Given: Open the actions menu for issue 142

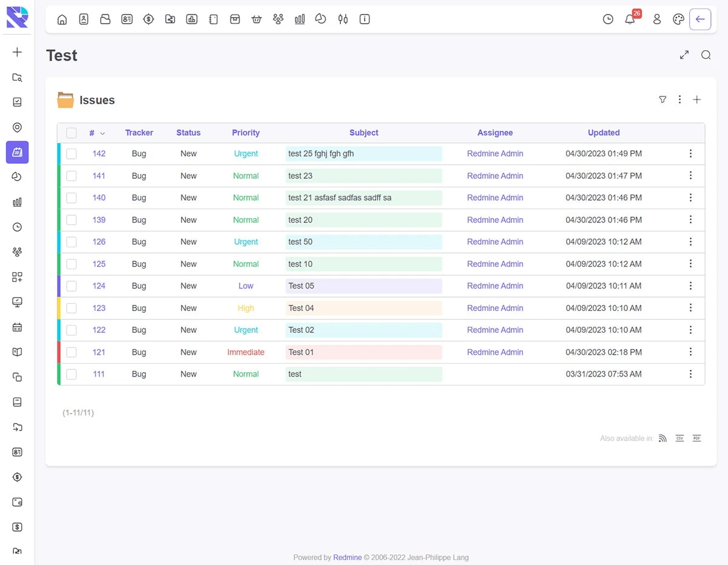Looking at the screenshot, I should point(690,154).
